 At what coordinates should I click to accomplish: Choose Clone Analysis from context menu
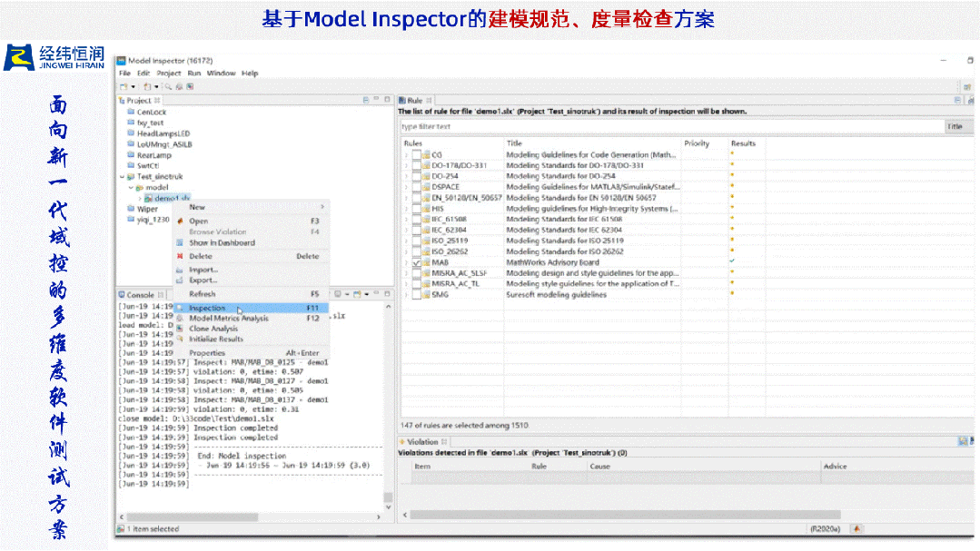pyautogui.click(x=251, y=329)
